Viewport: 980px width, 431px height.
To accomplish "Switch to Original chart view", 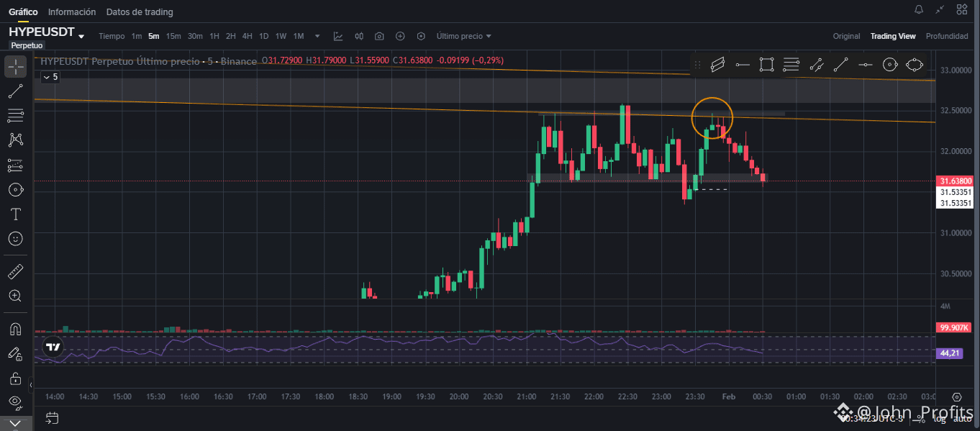I will [846, 36].
